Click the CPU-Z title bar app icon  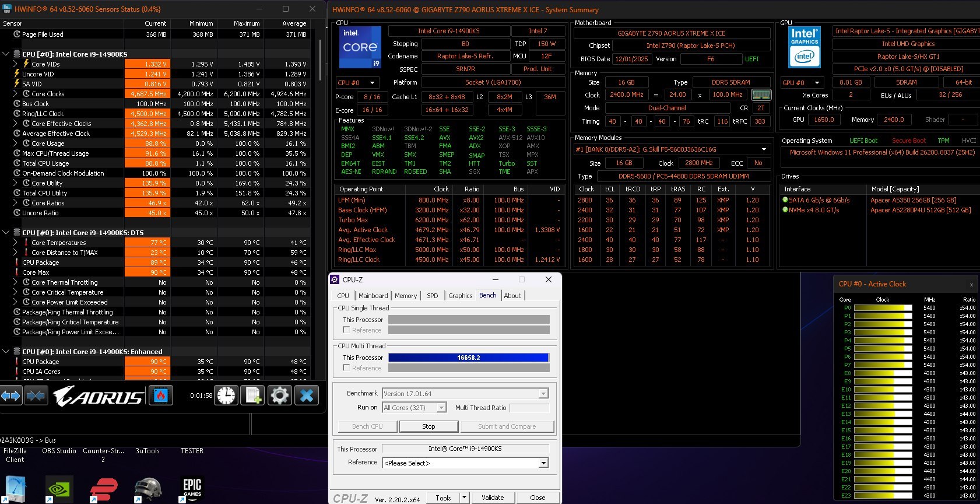[335, 279]
